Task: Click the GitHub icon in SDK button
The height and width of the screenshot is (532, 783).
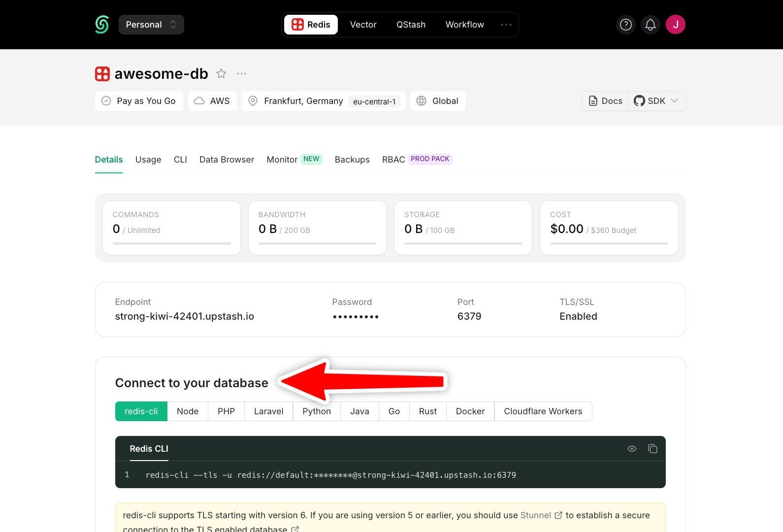Action: [x=639, y=101]
